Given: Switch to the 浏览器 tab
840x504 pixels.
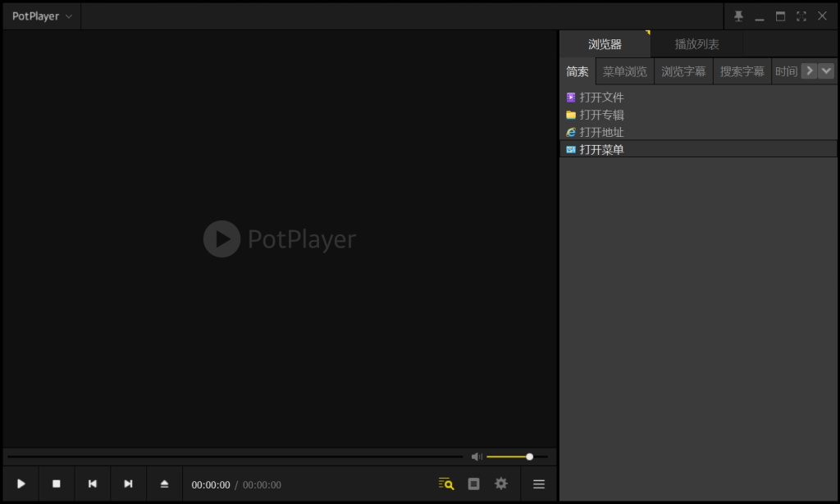Looking at the screenshot, I should click(x=605, y=44).
